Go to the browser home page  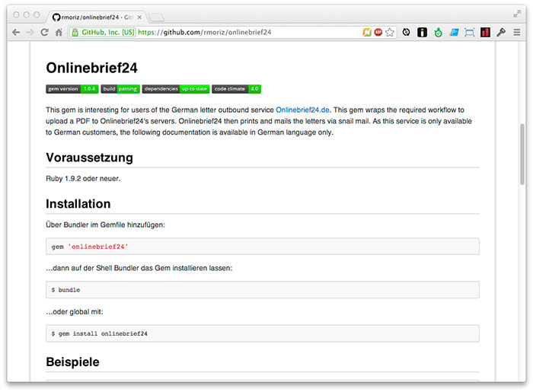(x=59, y=33)
